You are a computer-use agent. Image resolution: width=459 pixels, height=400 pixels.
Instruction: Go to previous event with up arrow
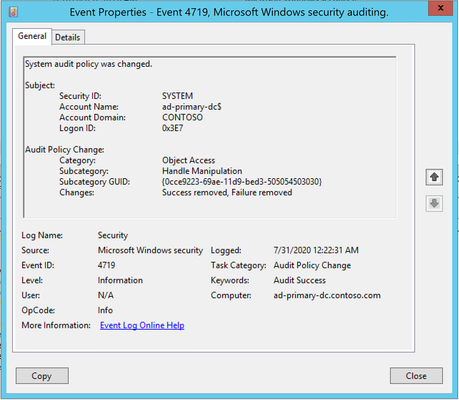tap(434, 177)
